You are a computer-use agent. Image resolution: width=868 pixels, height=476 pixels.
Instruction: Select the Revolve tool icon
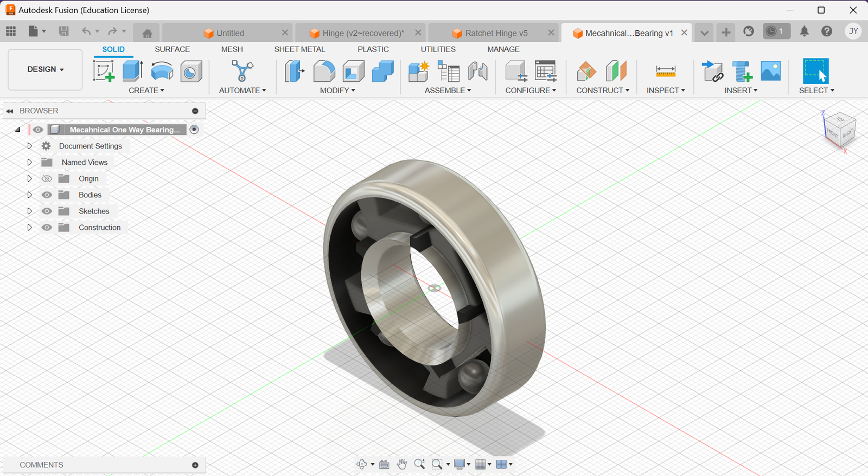point(162,71)
